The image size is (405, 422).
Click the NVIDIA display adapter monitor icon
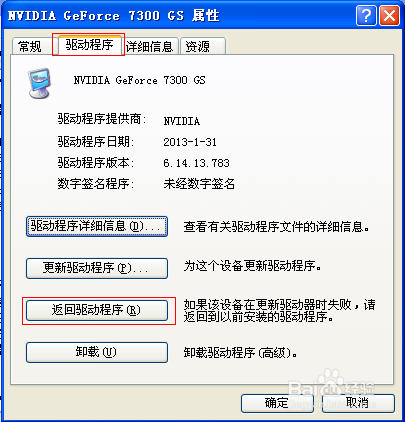click(39, 83)
